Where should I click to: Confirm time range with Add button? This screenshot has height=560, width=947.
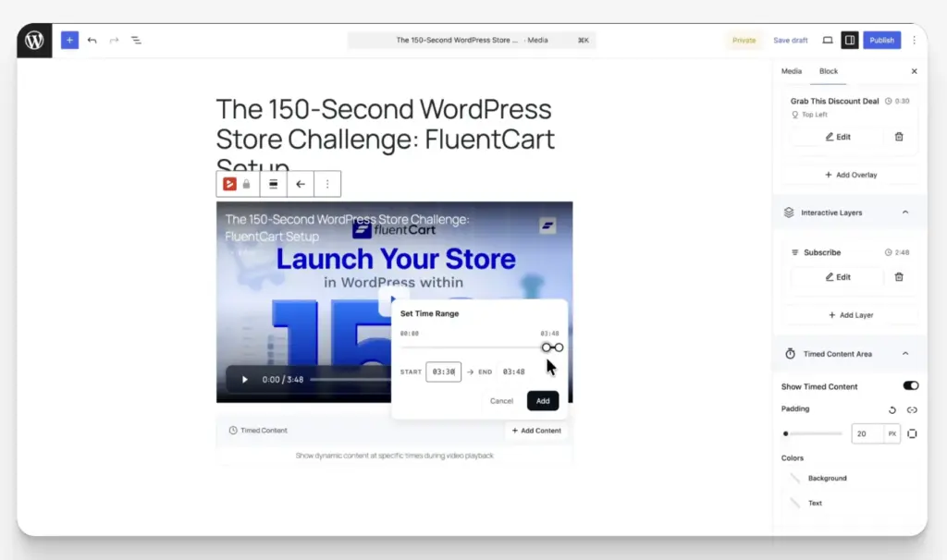coord(543,401)
